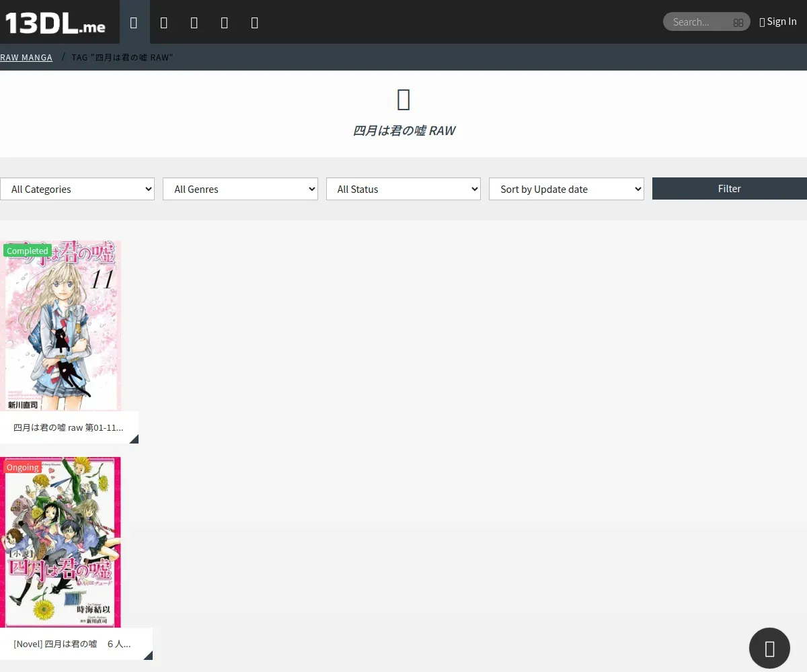807x672 pixels.
Task: Expand the All Status dropdown
Action: 403,189
